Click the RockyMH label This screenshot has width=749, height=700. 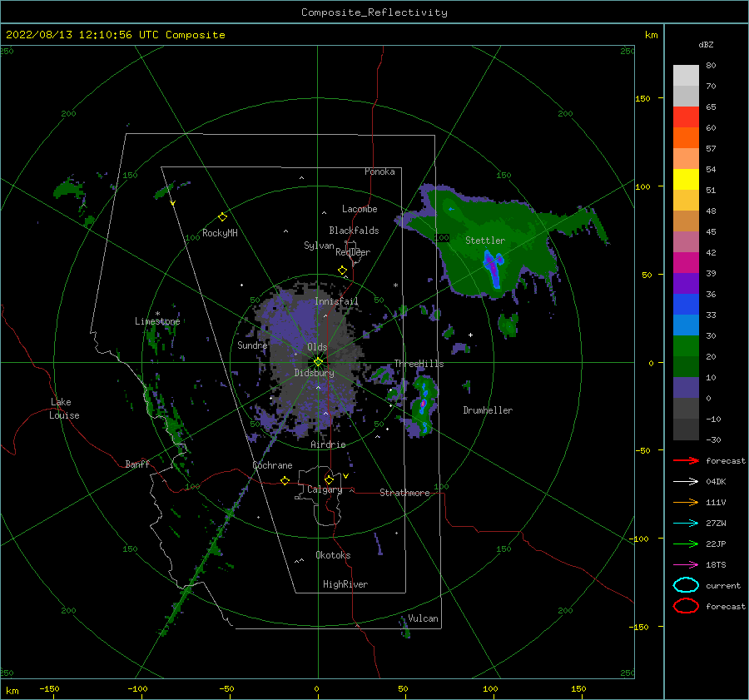(x=220, y=233)
